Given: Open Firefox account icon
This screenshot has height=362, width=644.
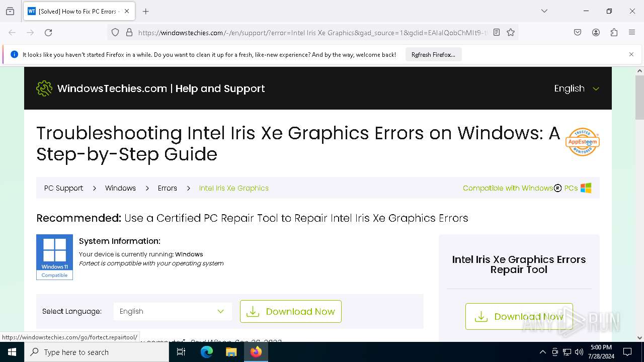Looking at the screenshot, I should (596, 32).
